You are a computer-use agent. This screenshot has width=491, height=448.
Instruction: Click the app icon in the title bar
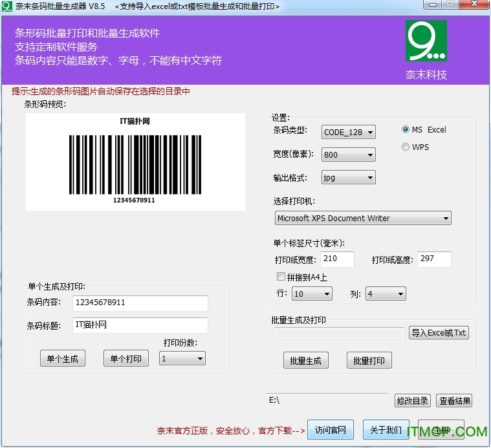[7, 6]
